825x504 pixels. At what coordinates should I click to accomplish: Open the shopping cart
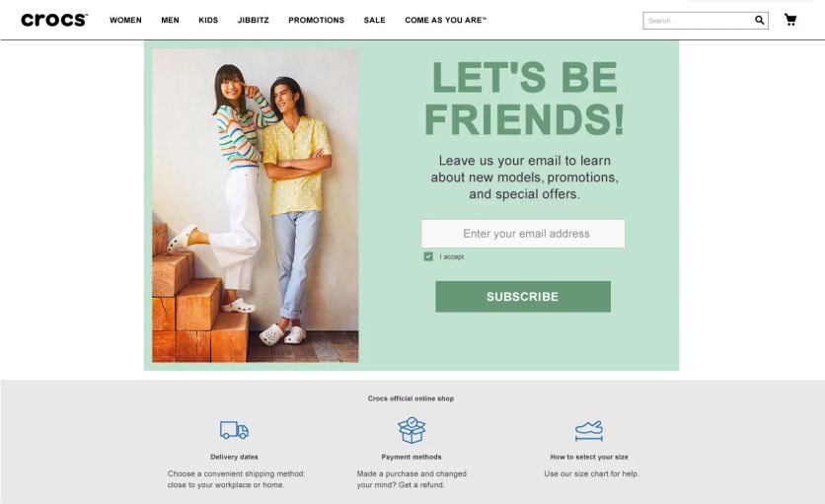(790, 20)
